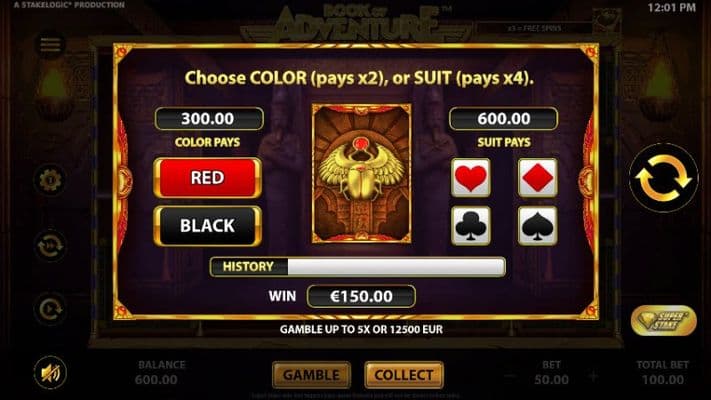Viewport: 711px width, 400px height.
Task: Select the RED color button
Action: click(207, 177)
